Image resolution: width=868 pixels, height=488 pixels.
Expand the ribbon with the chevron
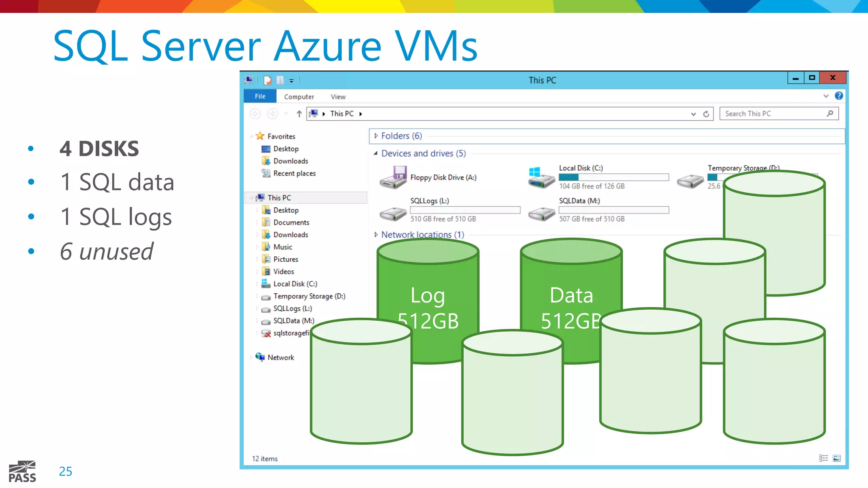tap(826, 96)
